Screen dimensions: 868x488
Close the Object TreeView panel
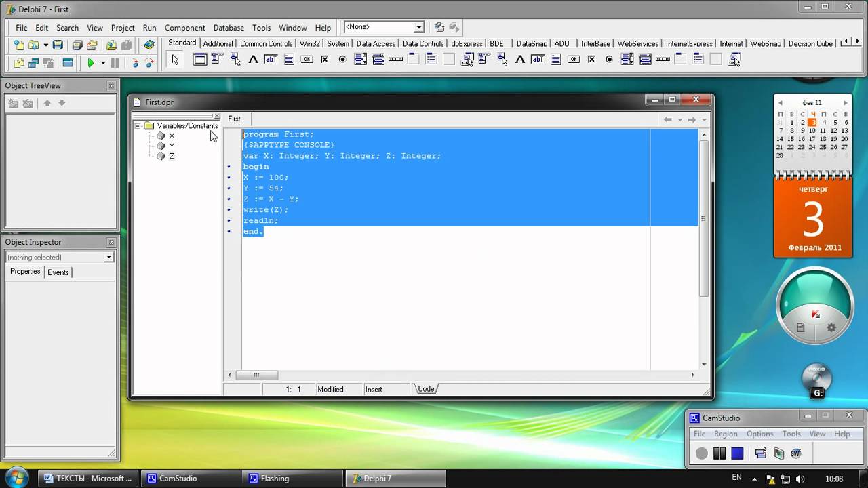[x=111, y=86]
